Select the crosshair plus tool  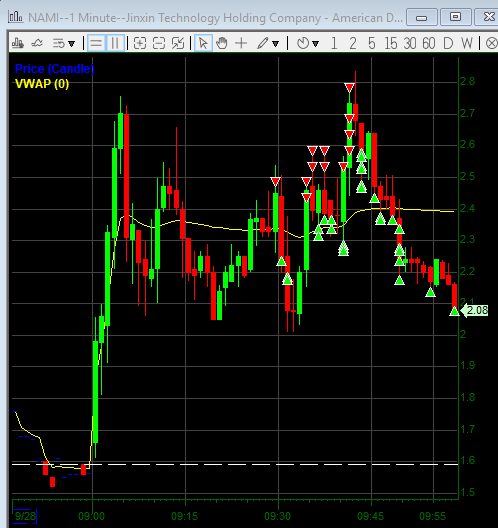coord(241,43)
